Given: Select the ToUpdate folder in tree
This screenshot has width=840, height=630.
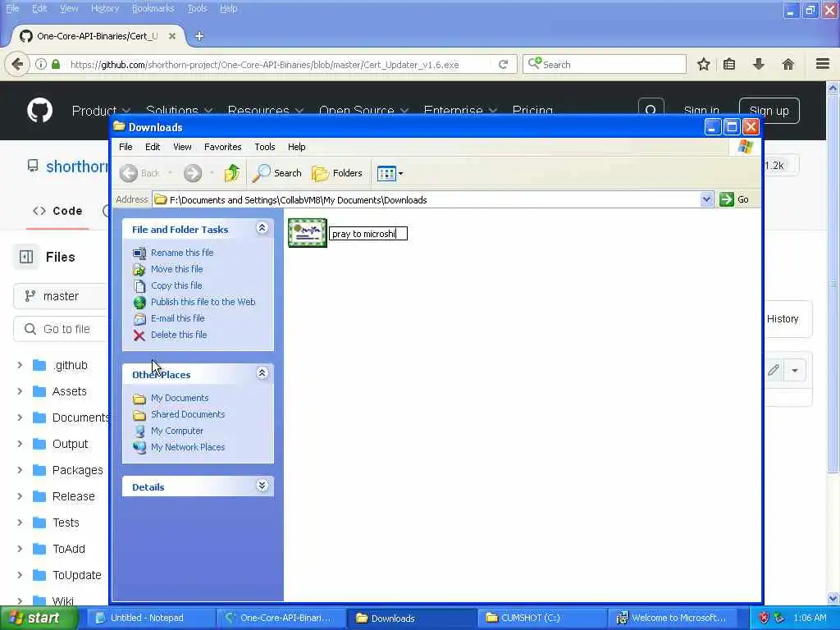Looking at the screenshot, I should [x=76, y=575].
